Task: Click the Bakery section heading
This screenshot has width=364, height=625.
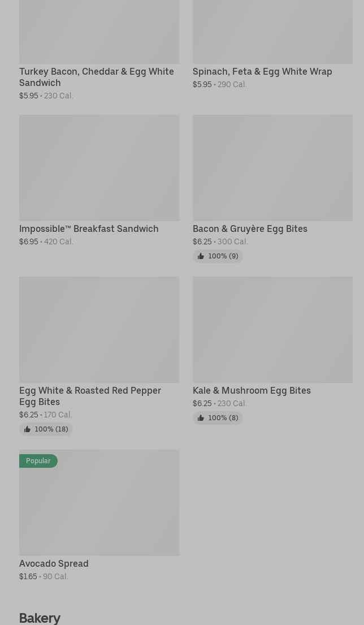Action: tap(40, 618)
